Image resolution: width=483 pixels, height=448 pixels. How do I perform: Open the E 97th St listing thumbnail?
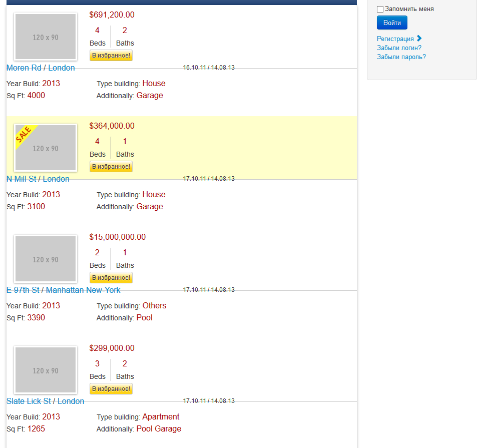pyautogui.click(x=46, y=259)
